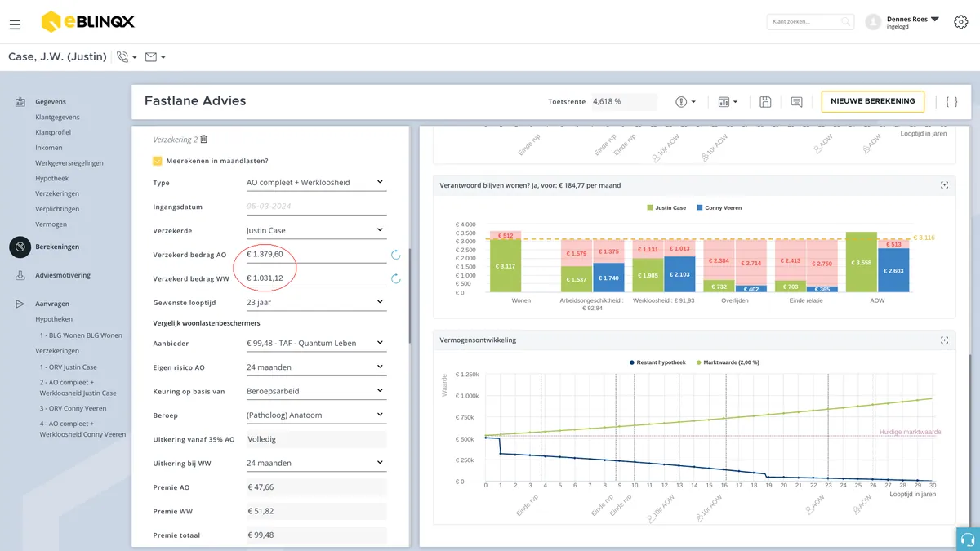Open Klantgegevens in the sidebar
The width and height of the screenshot is (980, 551).
tap(57, 117)
